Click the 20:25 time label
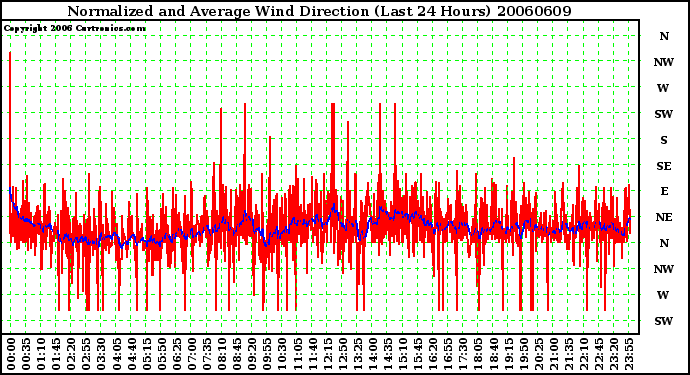 [x=538, y=354]
